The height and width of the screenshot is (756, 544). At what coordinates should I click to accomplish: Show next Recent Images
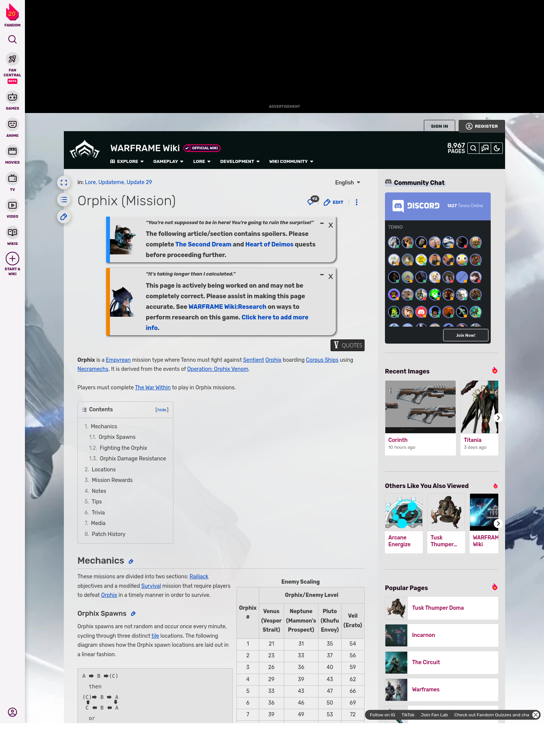click(x=498, y=418)
